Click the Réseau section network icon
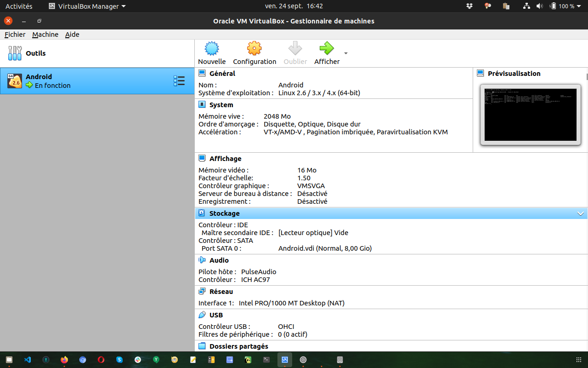The width and height of the screenshot is (588, 368). pos(202,291)
